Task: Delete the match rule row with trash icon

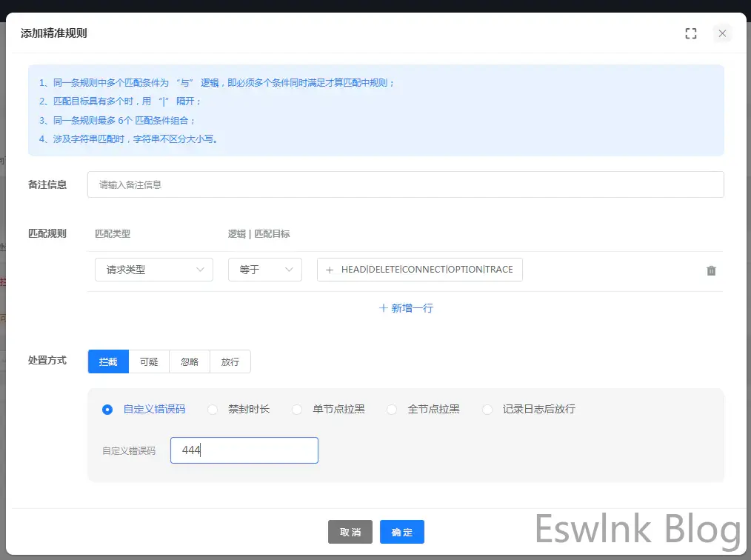Action: click(x=711, y=270)
